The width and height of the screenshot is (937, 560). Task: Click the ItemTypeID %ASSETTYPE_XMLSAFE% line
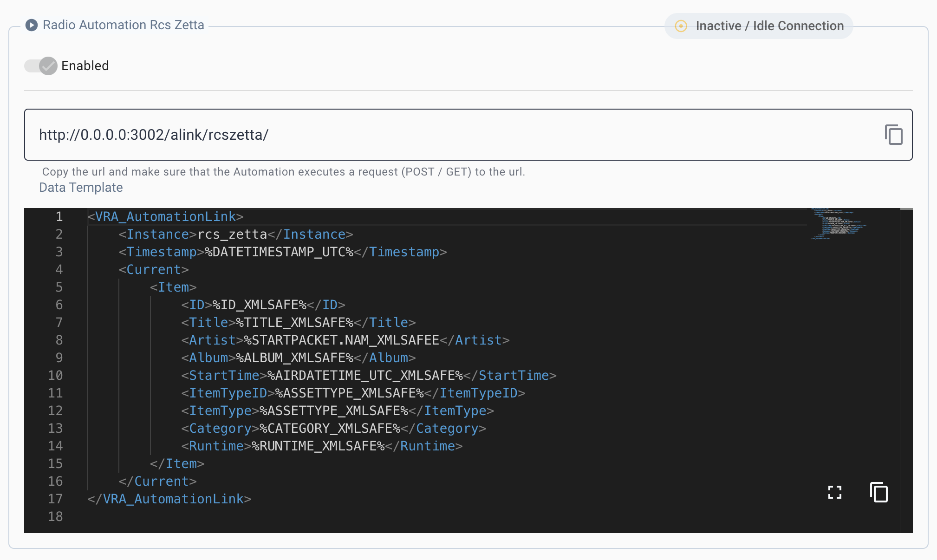[353, 393]
